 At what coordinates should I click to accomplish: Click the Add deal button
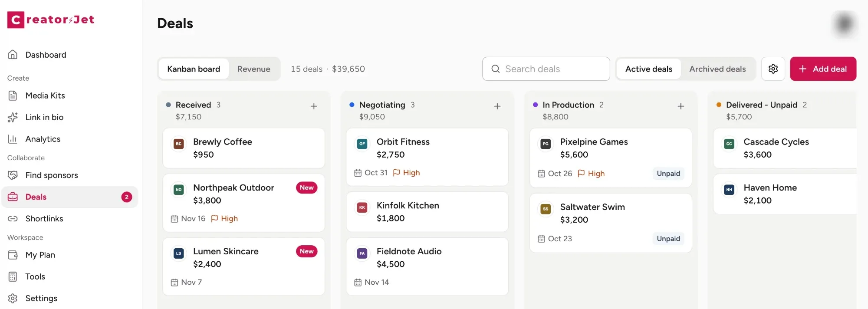tap(823, 69)
